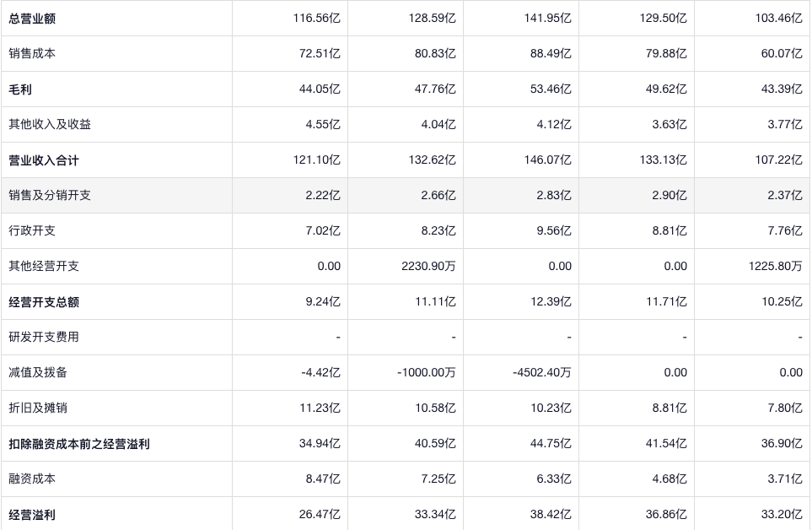Select the 107.22亿 operating income total cell
812x530 pixels.
click(x=778, y=160)
